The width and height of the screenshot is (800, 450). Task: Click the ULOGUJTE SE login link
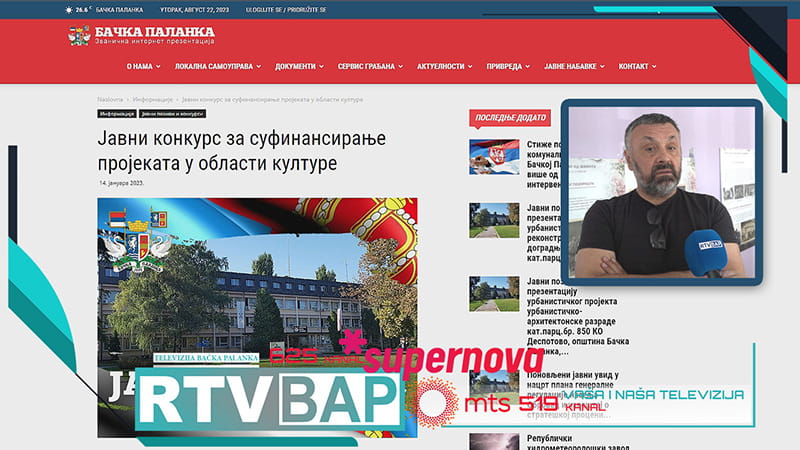click(x=247, y=9)
